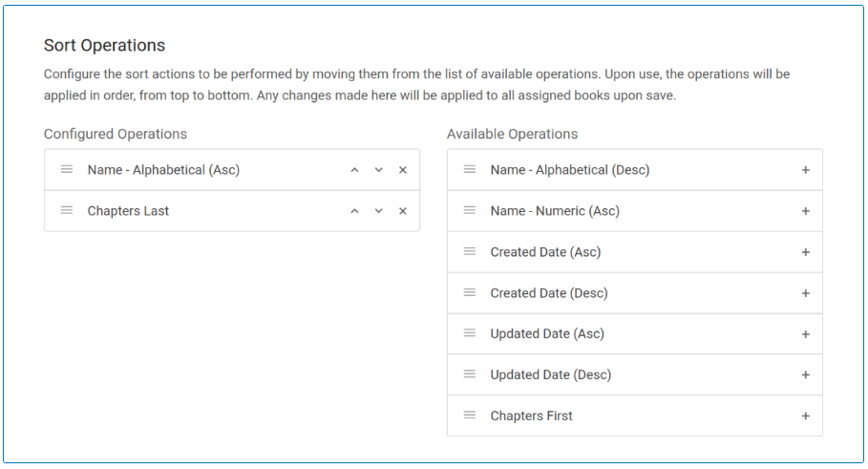
Task: Add Name - Numeric (Asc) operation
Action: point(805,211)
